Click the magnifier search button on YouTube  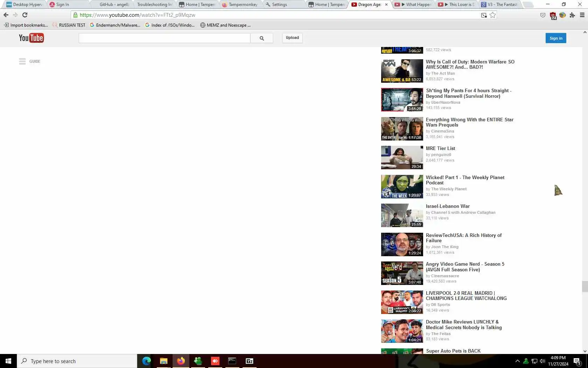coord(262,38)
